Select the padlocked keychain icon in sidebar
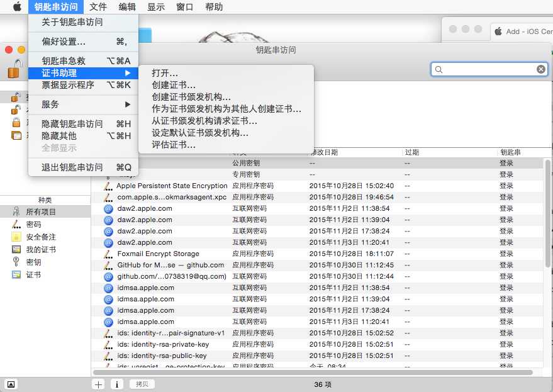Viewport: 553px width, 392px height. pyautogui.click(x=16, y=123)
